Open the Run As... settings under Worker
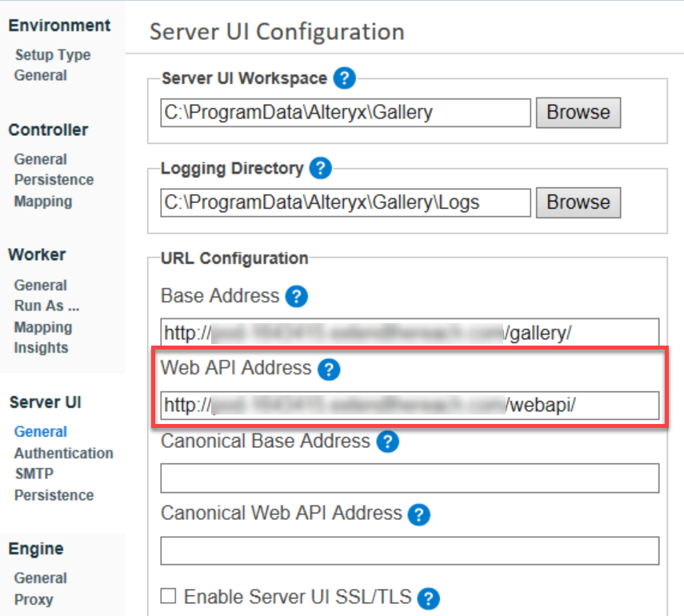This screenshot has height=616, width=684. (47, 306)
